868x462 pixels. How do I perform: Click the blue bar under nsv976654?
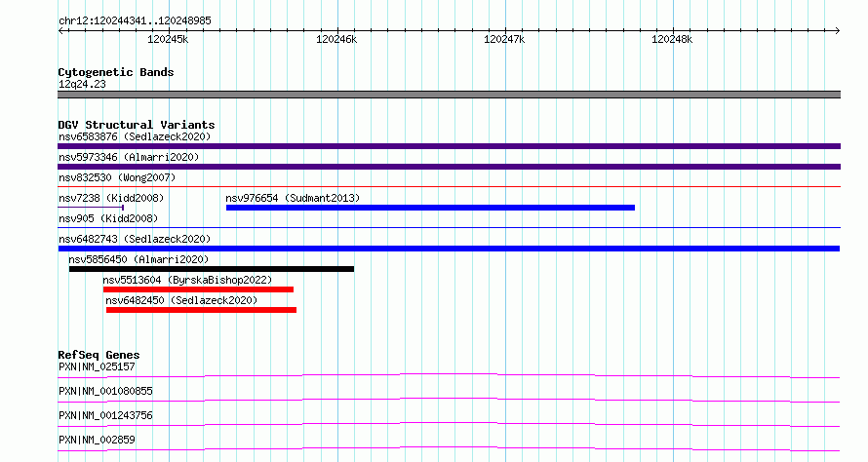coord(430,208)
